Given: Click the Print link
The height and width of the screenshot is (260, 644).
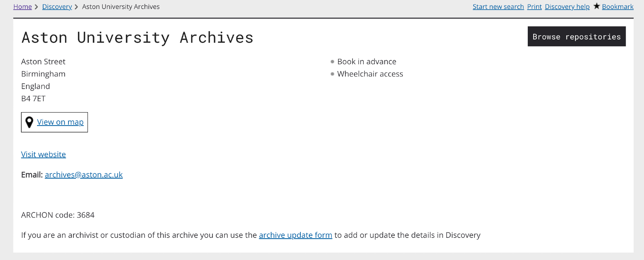Looking at the screenshot, I should pyautogui.click(x=534, y=7).
